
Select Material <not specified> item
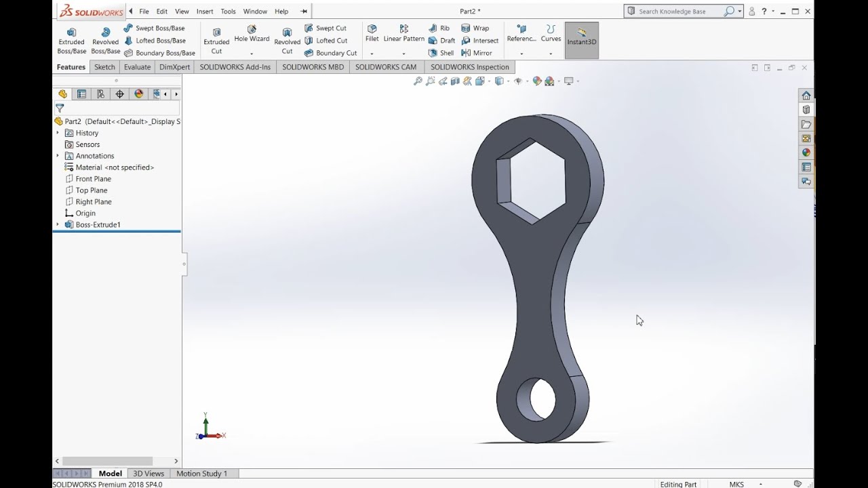(109, 167)
